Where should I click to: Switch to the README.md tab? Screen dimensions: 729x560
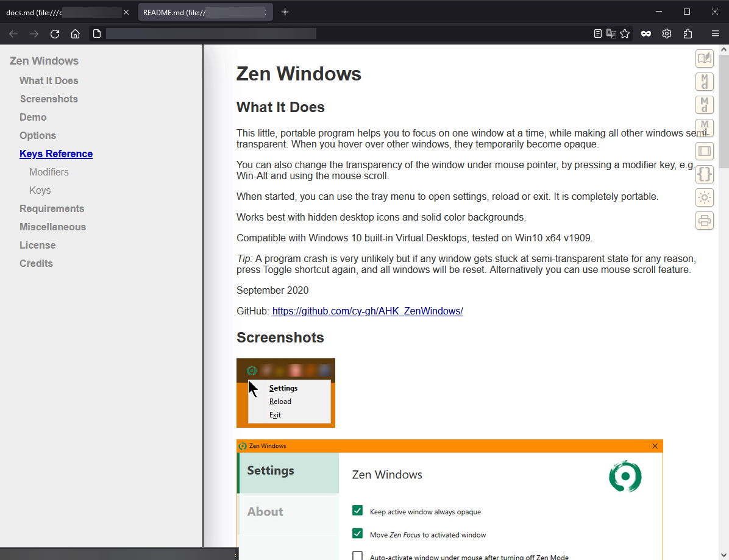pyautogui.click(x=205, y=12)
